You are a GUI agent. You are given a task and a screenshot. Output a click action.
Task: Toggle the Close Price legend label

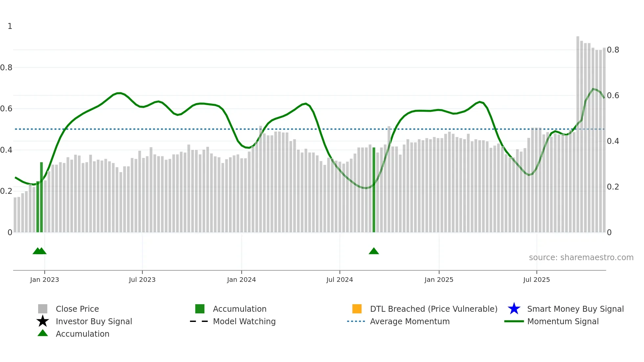(77, 309)
